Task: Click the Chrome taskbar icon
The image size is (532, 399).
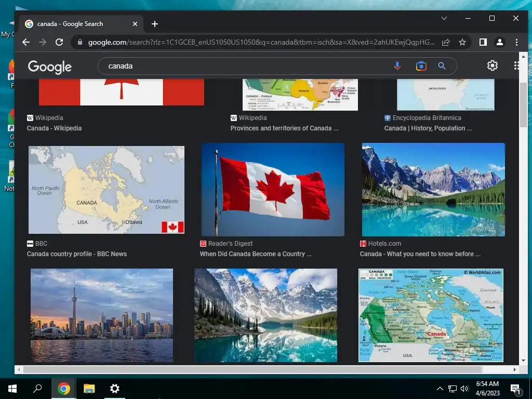Action: (64, 389)
